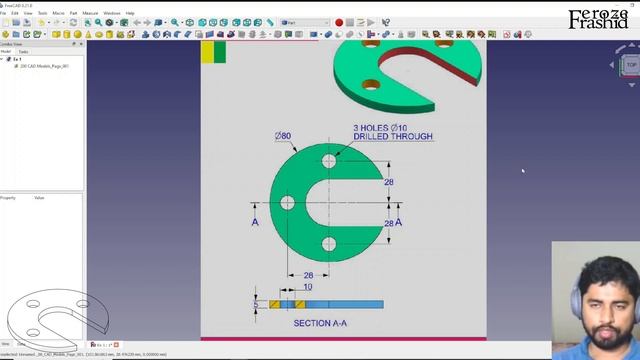Toggle all measurements icon
The width and height of the screenshot is (640, 360).
[471, 35]
